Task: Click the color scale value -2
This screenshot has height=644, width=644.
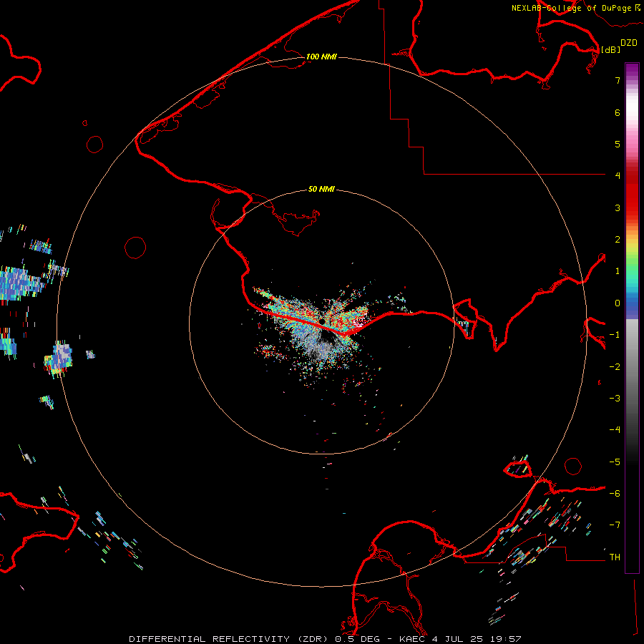Action: (x=615, y=367)
